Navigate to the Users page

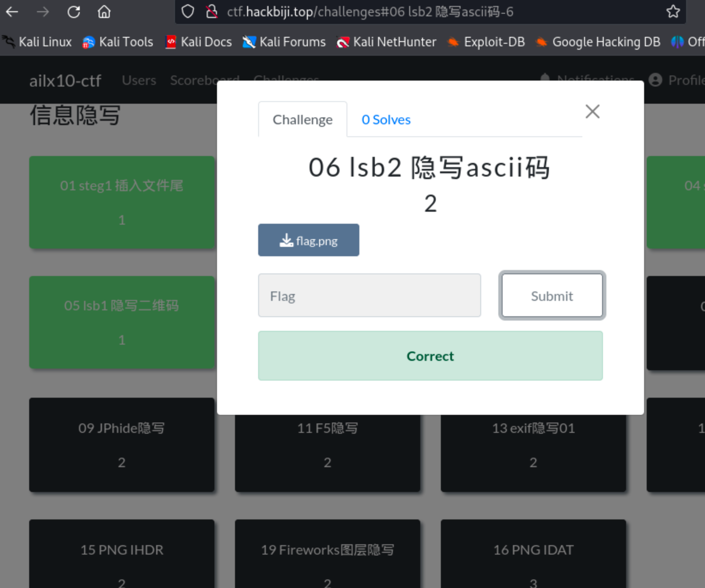pyautogui.click(x=139, y=80)
